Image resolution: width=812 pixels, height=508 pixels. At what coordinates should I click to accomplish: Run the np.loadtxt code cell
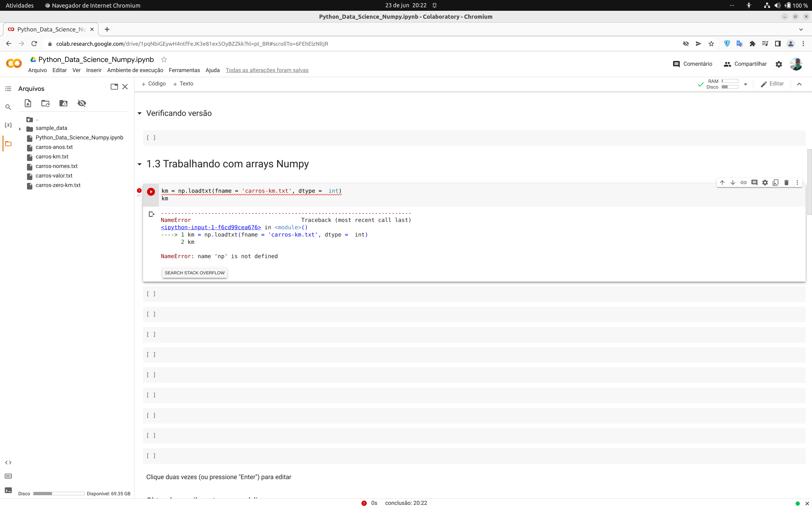(151, 191)
